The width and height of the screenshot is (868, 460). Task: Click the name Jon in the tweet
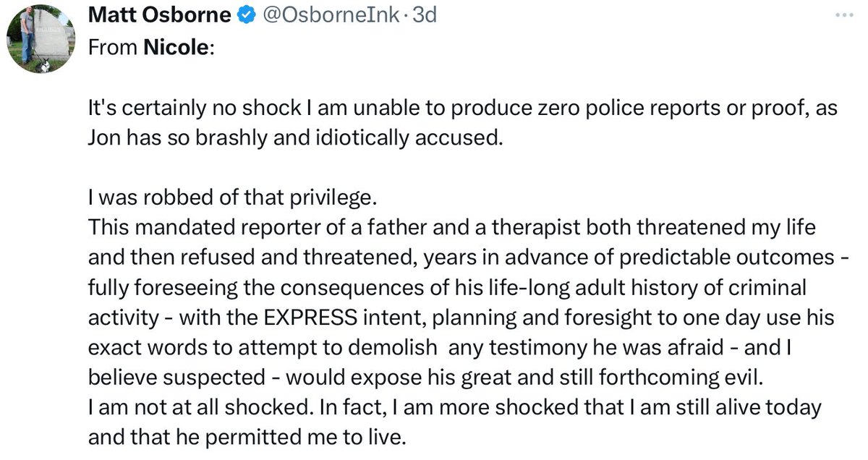click(103, 137)
